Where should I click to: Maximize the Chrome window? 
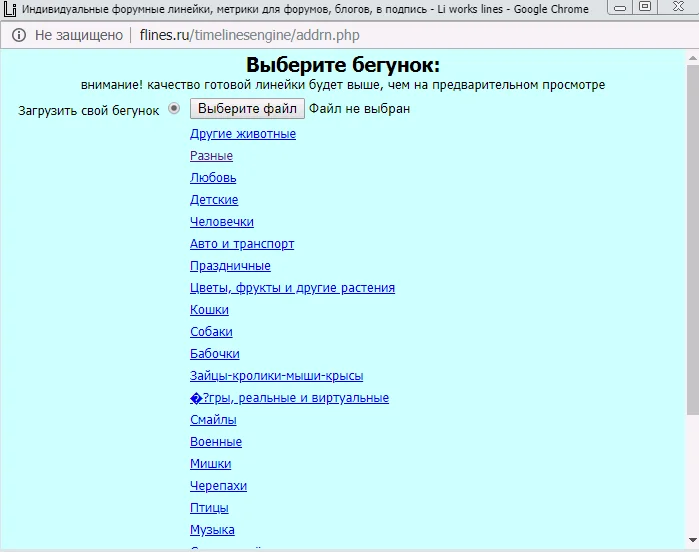645,7
